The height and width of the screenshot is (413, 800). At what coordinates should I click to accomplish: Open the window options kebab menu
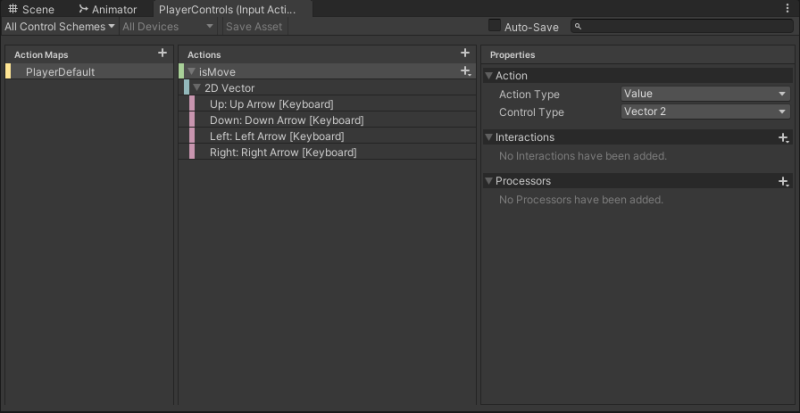[786, 9]
